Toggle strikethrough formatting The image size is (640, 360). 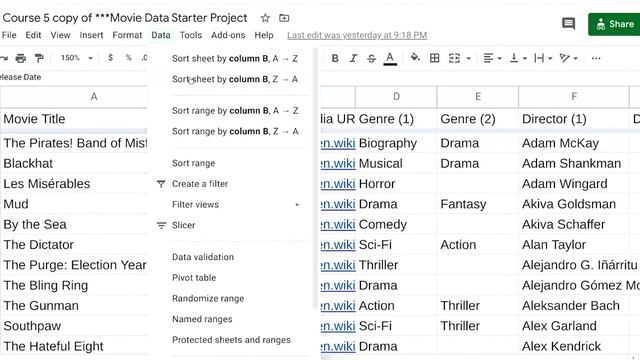(371, 58)
